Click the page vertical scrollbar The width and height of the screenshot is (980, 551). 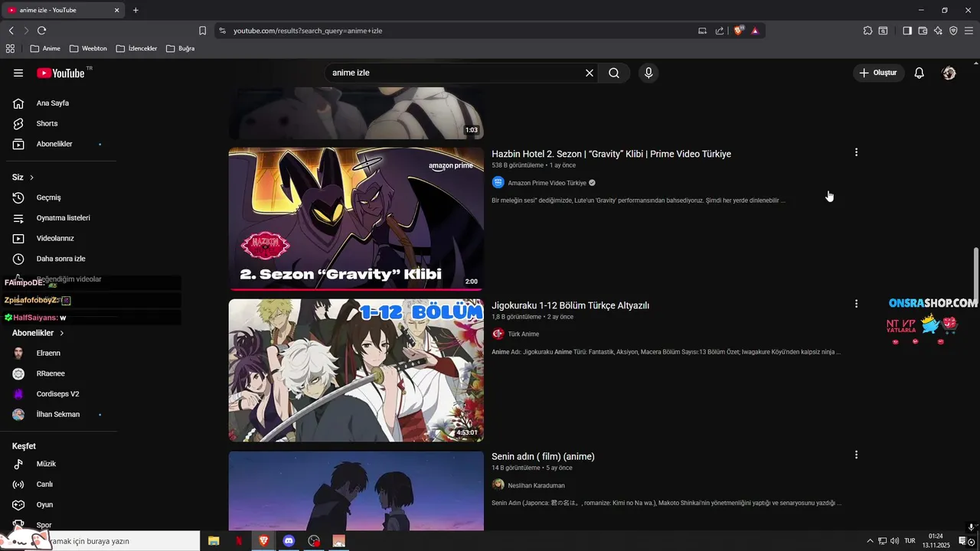975,275
